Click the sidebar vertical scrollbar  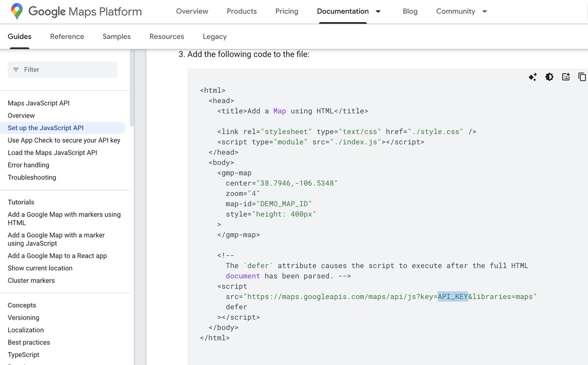tap(131, 88)
